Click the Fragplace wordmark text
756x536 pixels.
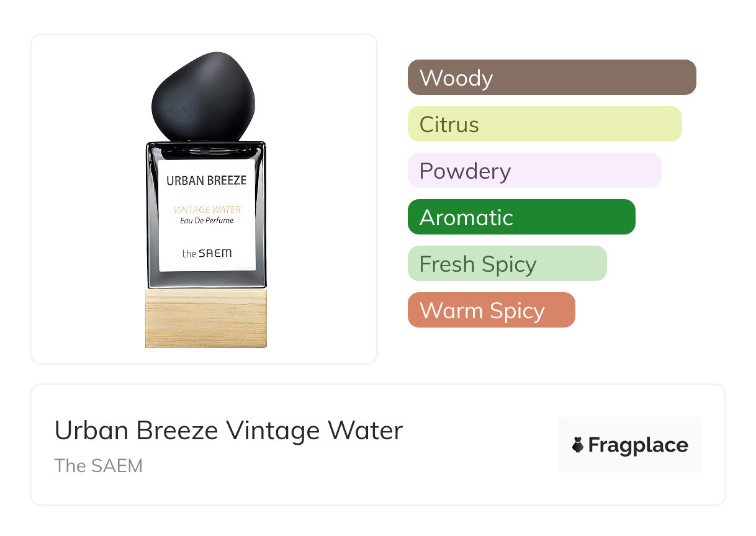[638, 445]
